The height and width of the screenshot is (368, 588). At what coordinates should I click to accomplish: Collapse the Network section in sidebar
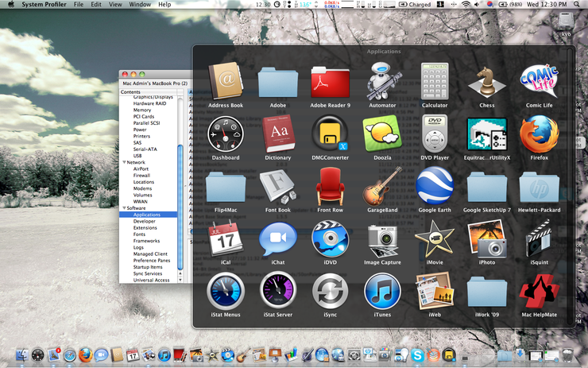pos(124,162)
